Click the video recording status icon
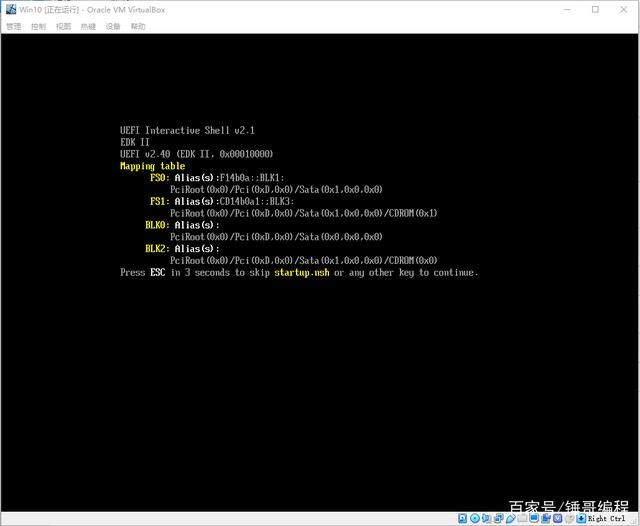Image resolution: width=640 pixels, height=526 pixels. coord(546,518)
